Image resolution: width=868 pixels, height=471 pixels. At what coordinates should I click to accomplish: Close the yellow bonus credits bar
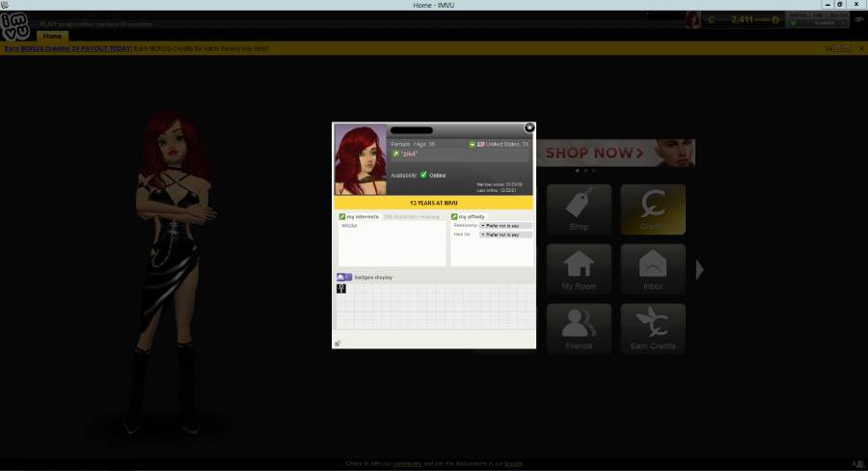tap(861, 49)
